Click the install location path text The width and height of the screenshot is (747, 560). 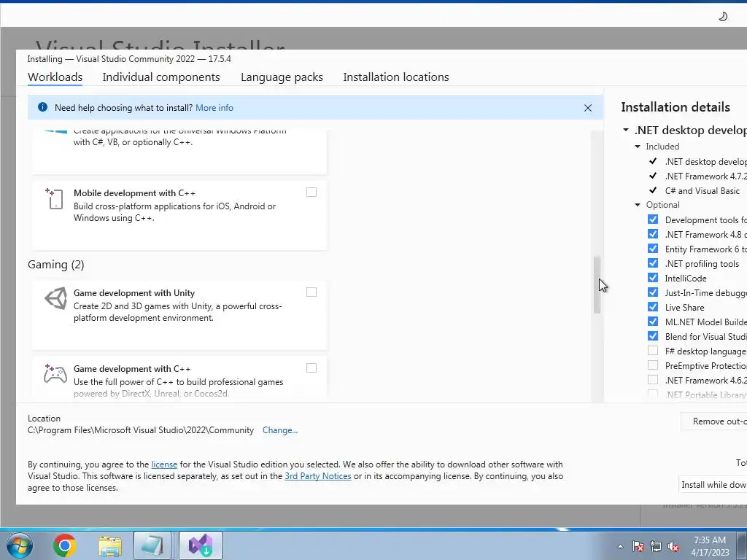pyautogui.click(x=141, y=430)
